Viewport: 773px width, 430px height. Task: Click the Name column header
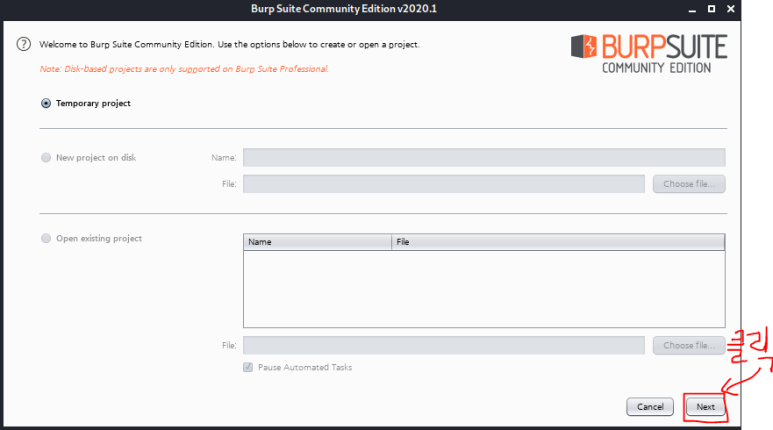tap(317, 242)
